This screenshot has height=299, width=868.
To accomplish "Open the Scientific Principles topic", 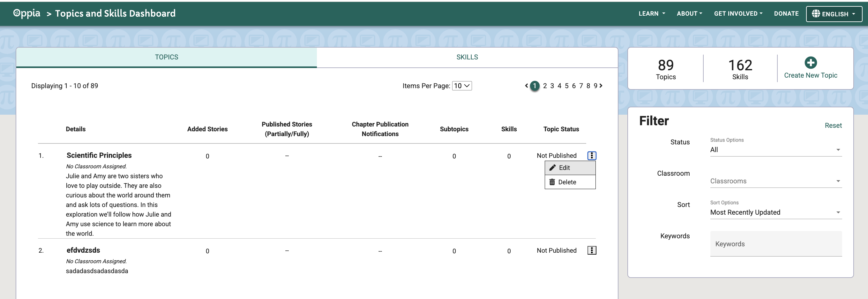I will 99,155.
